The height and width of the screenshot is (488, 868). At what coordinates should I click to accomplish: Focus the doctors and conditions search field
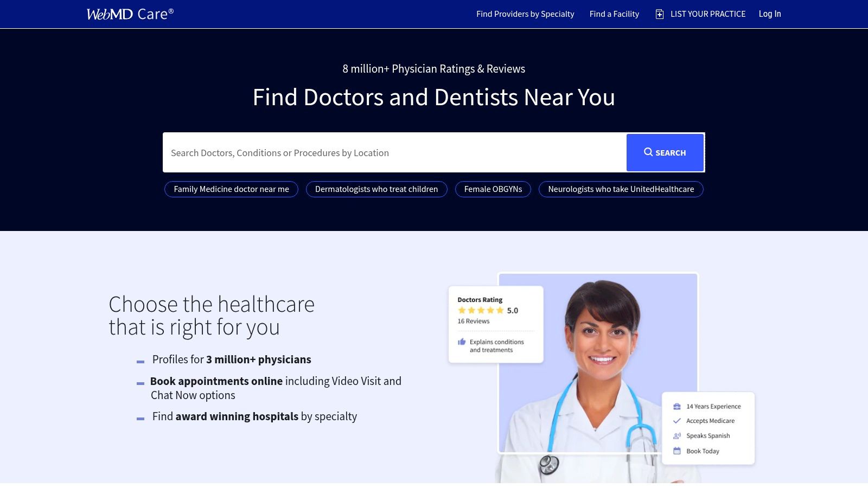point(394,153)
